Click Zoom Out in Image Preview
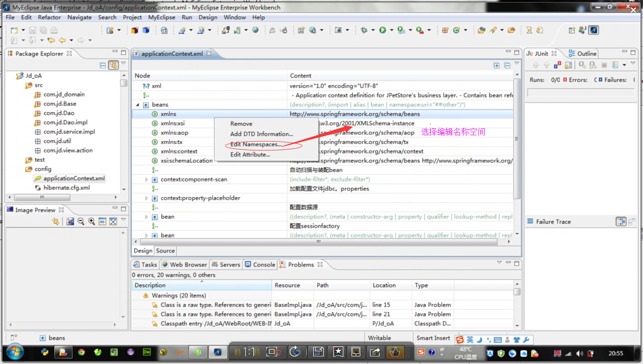Screen dimensions: 643x364 80,221
